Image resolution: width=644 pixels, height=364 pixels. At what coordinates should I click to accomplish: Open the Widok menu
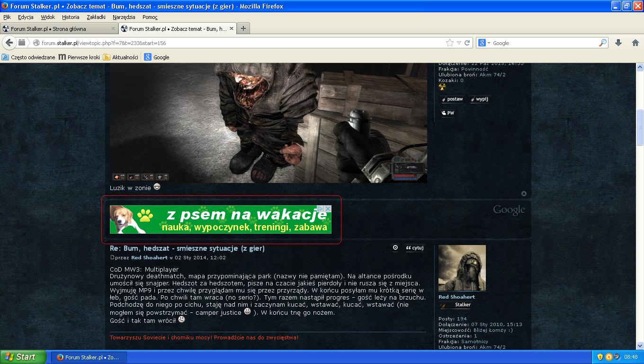(x=48, y=17)
